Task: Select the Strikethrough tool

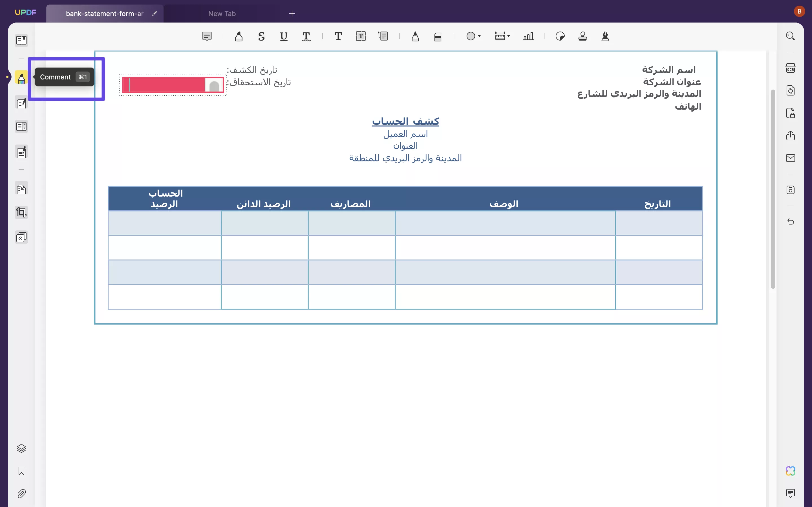Action: [261, 36]
